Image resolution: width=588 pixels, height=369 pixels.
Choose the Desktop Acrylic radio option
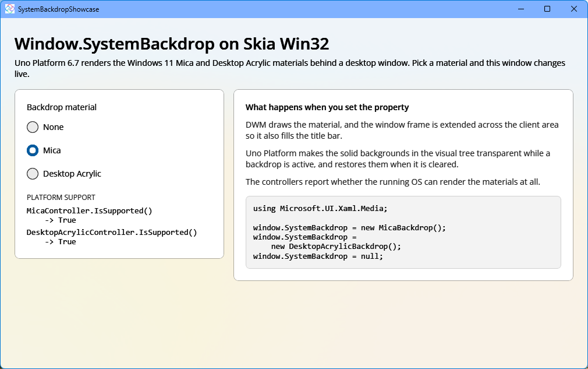pos(64,174)
